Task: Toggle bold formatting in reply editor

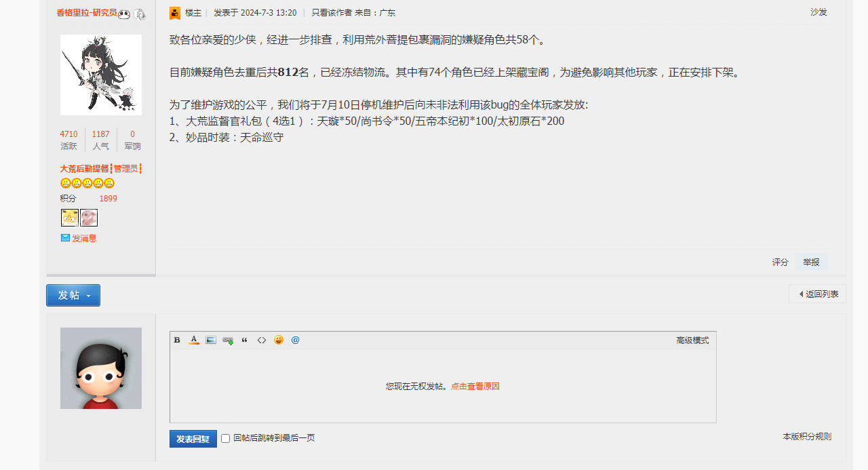Action: click(x=177, y=340)
